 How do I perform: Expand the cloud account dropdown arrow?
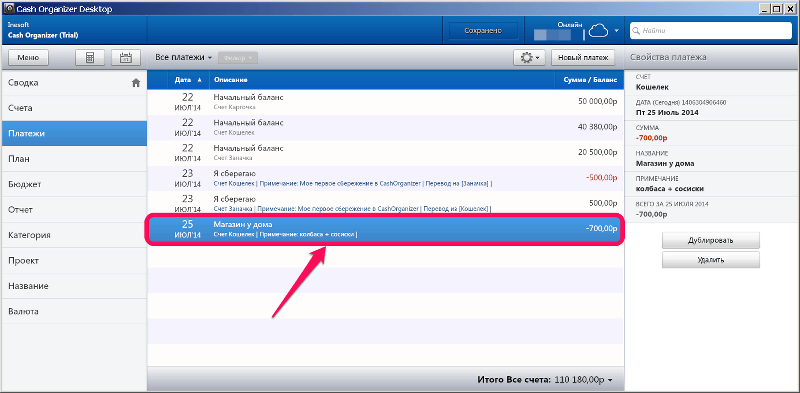[616, 31]
